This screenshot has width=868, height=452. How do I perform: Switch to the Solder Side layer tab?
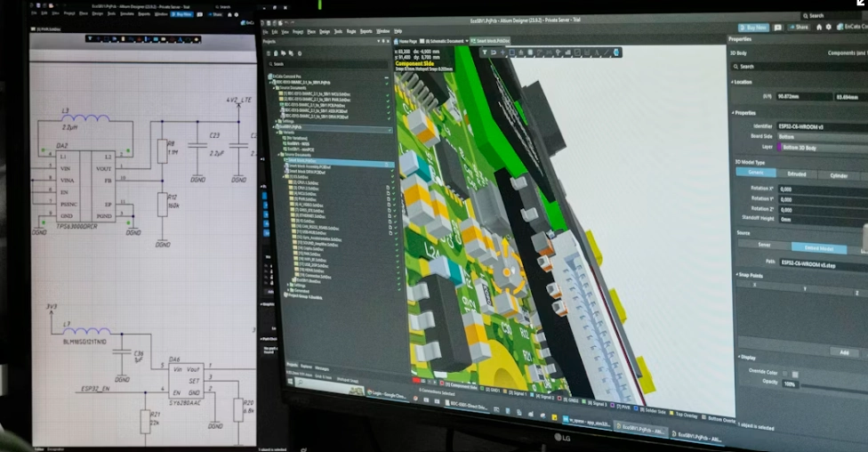tap(652, 410)
